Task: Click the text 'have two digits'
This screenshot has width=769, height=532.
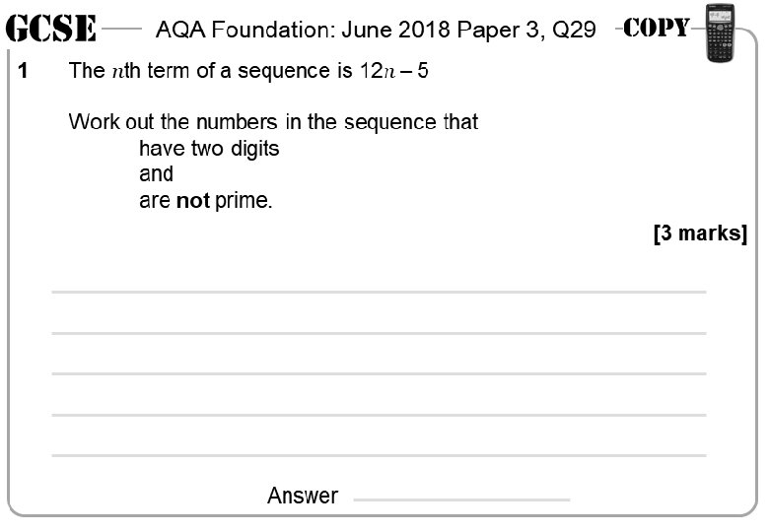Action: click(x=209, y=149)
